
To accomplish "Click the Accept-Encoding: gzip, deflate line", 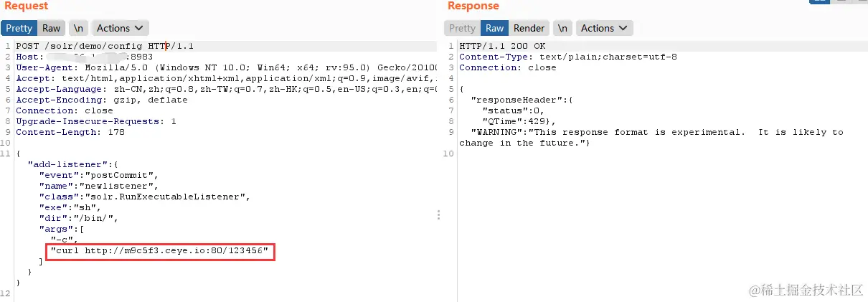I will 102,100.
